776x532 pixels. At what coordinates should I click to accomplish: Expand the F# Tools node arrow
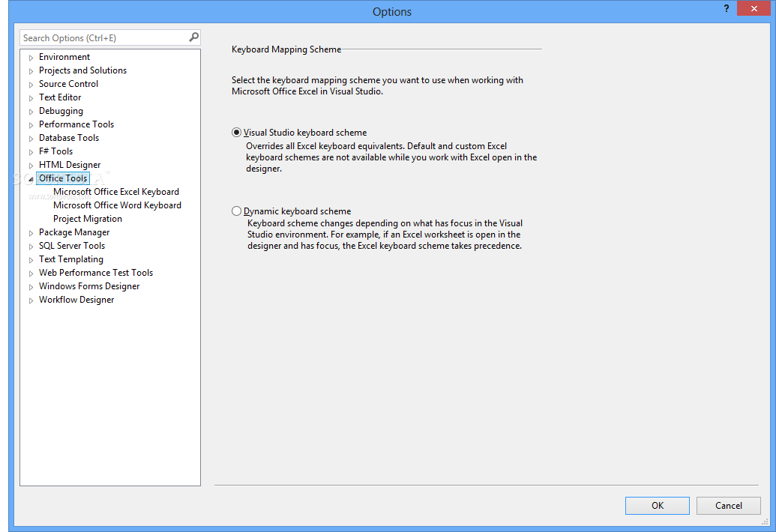coord(31,152)
